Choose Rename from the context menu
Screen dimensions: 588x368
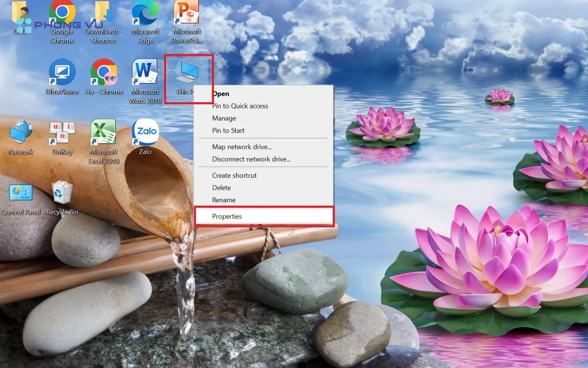[224, 200]
